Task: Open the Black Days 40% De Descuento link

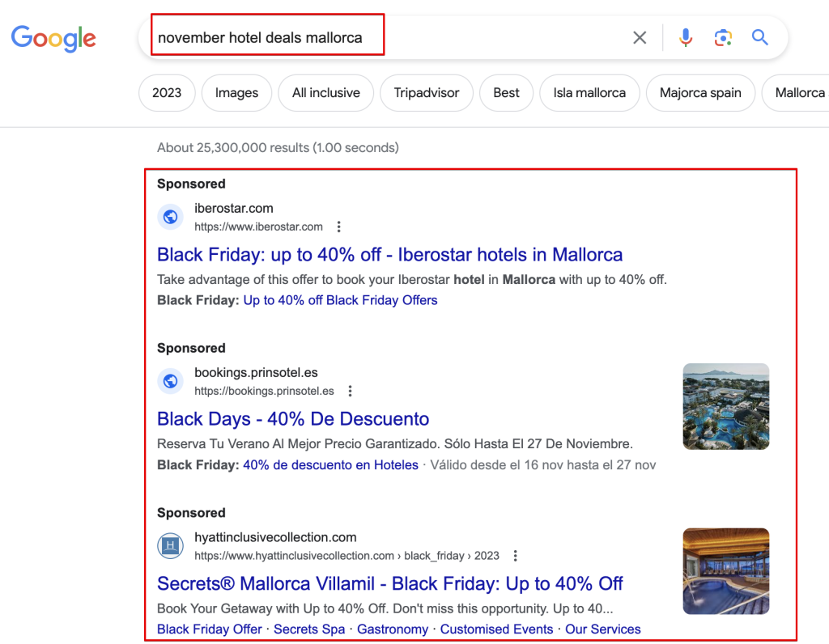Action: click(x=293, y=419)
